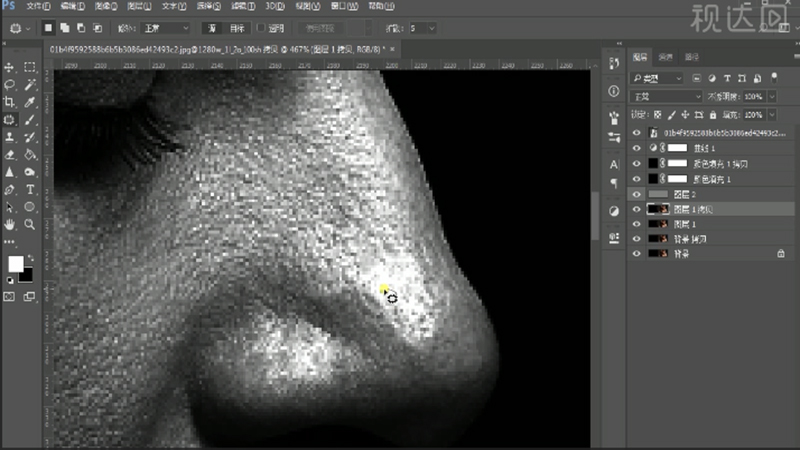The width and height of the screenshot is (800, 450).
Task: Select the Type tool
Action: tap(30, 190)
